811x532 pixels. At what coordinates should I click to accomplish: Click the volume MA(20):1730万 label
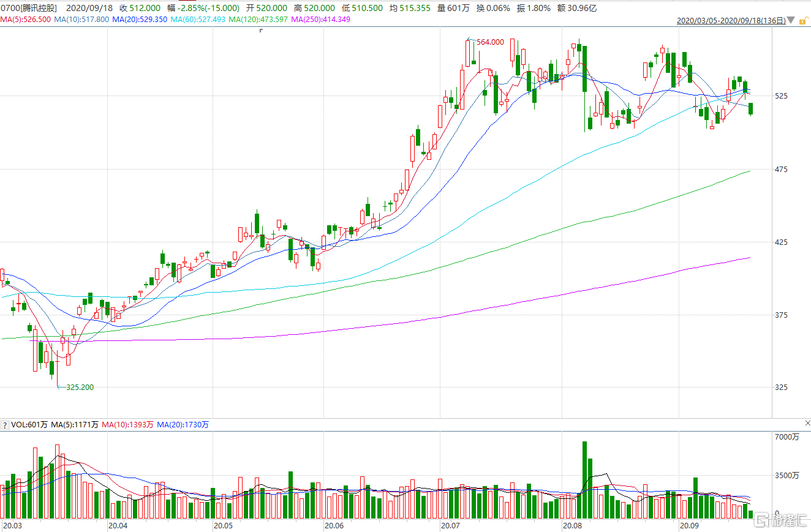[183, 424]
